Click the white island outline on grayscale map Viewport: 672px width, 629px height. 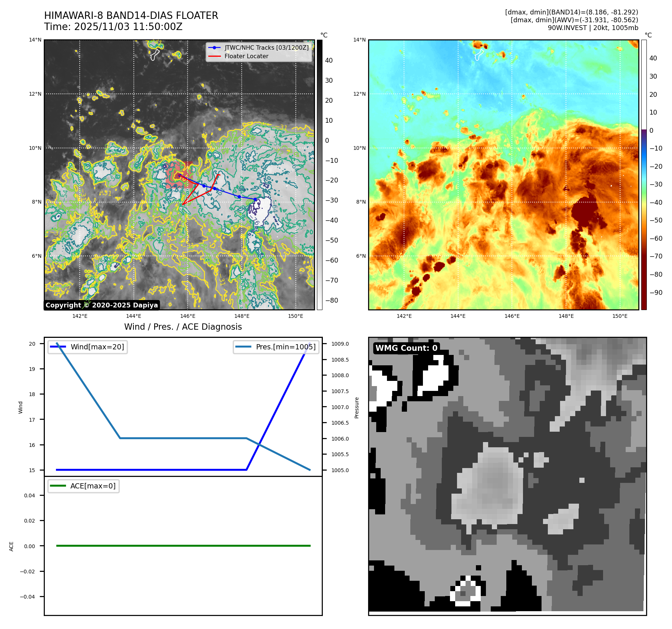[x=155, y=55]
